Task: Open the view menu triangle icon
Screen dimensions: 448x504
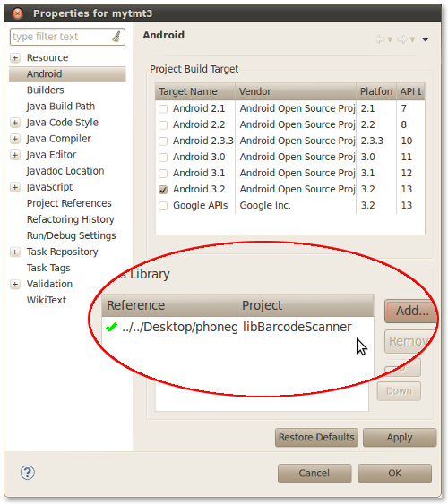Action: point(426,39)
